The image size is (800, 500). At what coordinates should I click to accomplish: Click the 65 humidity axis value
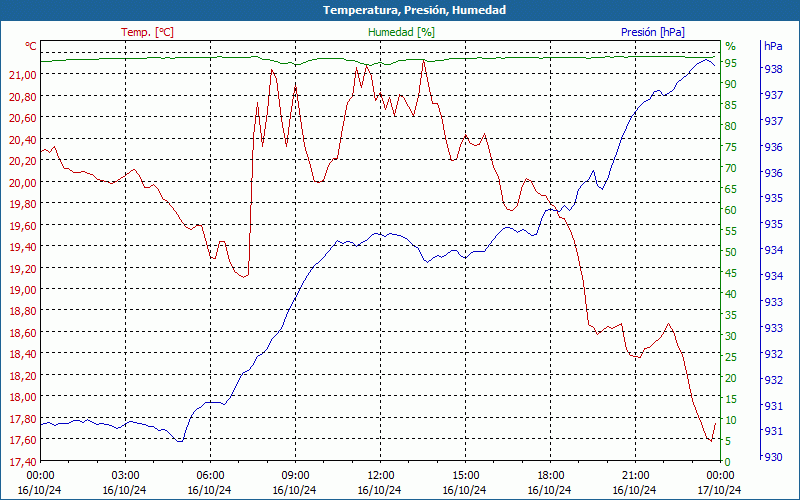(x=731, y=189)
